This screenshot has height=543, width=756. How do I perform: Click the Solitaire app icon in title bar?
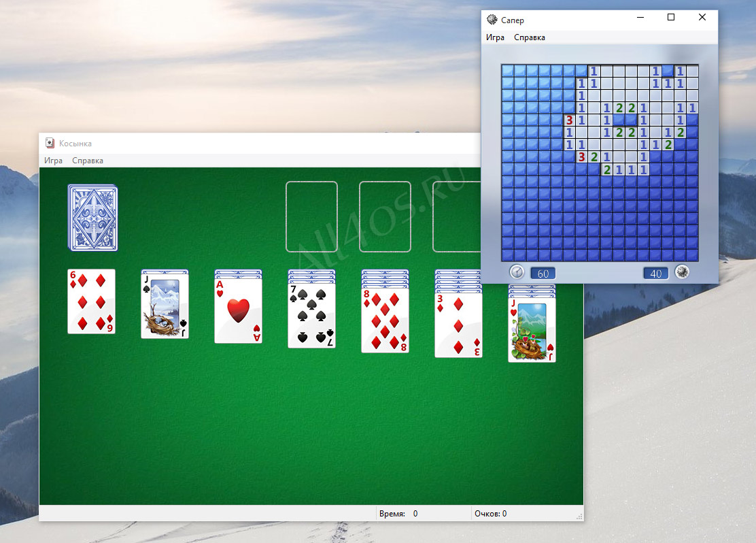pyautogui.click(x=50, y=143)
